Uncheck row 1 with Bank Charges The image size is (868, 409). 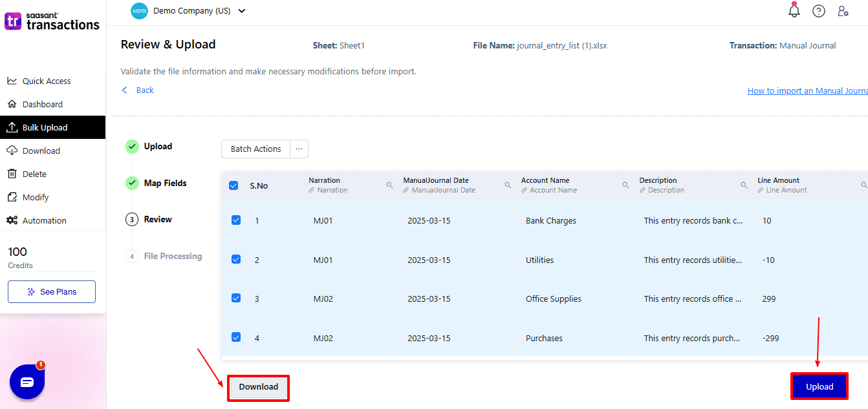236,220
